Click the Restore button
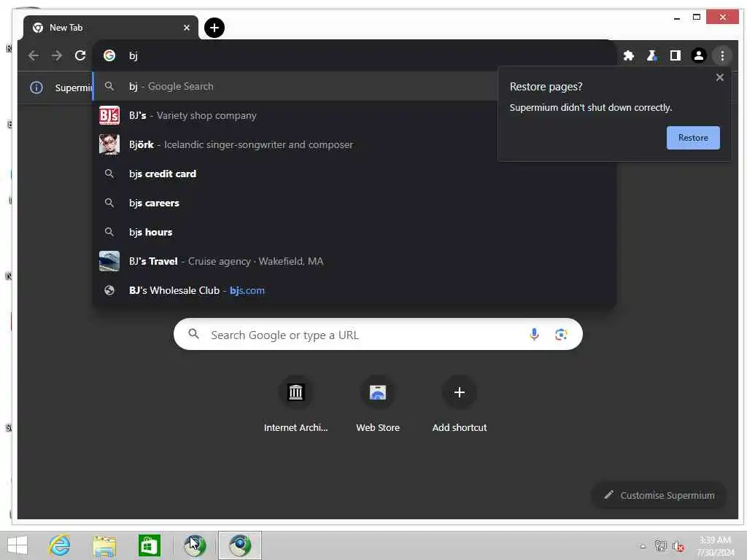The image size is (747, 560). (693, 138)
